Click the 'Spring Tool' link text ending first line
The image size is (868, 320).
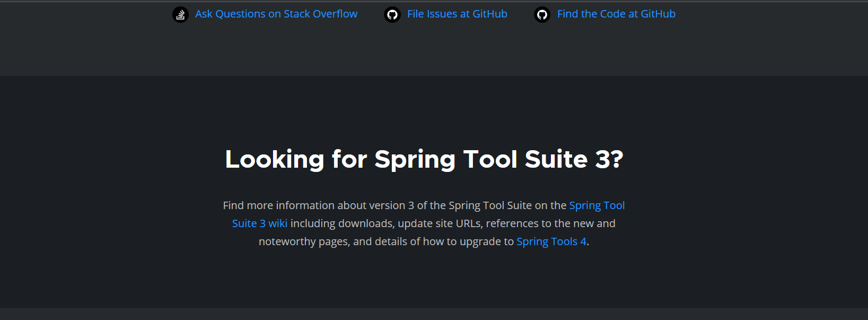(x=597, y=205)
